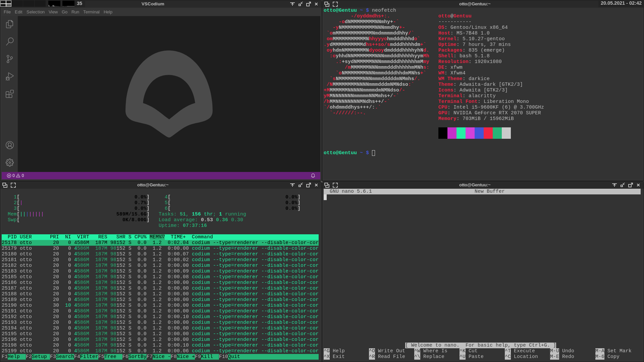Open the Selection menu
The image size is (644, 362).
point(36,12)
